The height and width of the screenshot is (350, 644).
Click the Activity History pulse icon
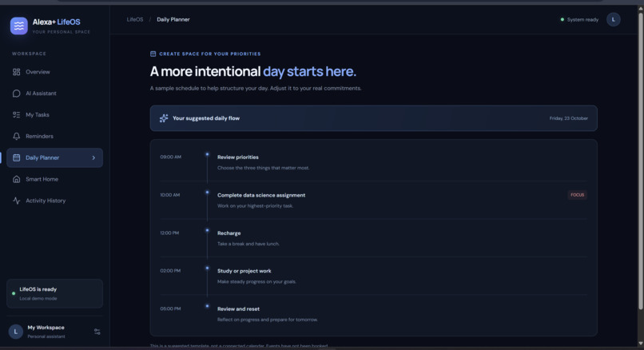click(x=17, y=201)
